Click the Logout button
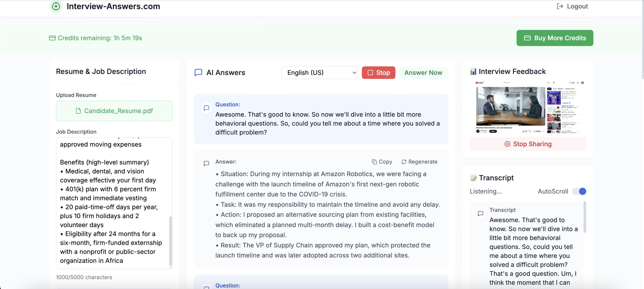 click(572, 6)
